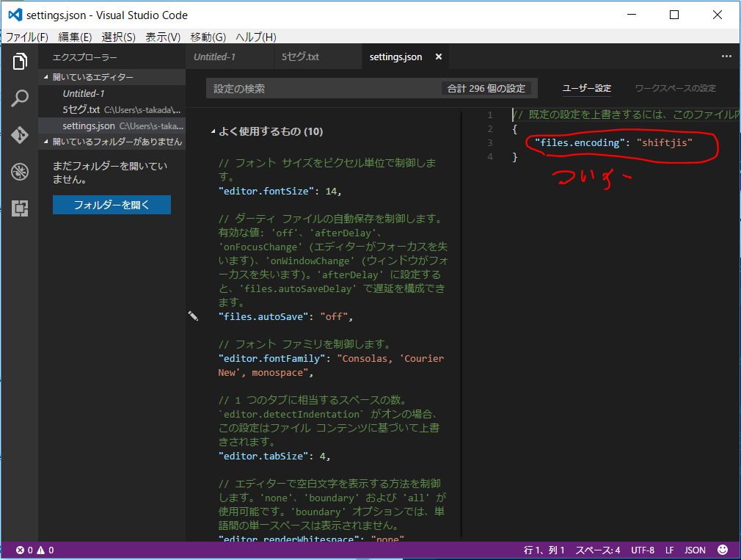Image resolution: width=741 pixels, height=560 pixels.
Task: Open the editor more actions (...) menu
Action: click(726, 57)
